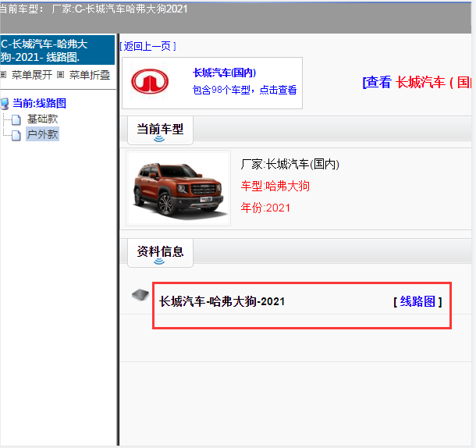Click the 菜单展开 expand-menu icon
This screenshot has height=448, width=476.
[3, 74]
